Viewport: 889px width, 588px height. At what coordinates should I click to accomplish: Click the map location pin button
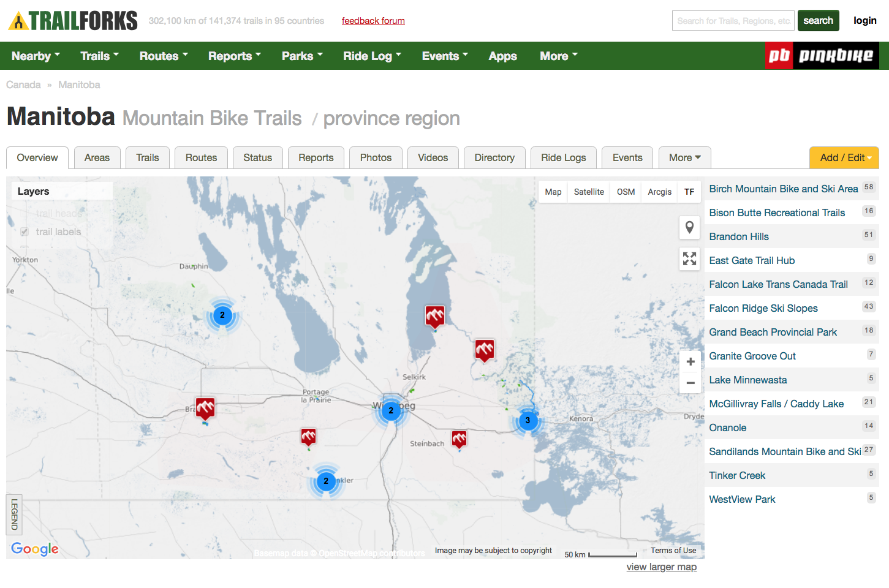pyautogui.click(x=689, y=227)
